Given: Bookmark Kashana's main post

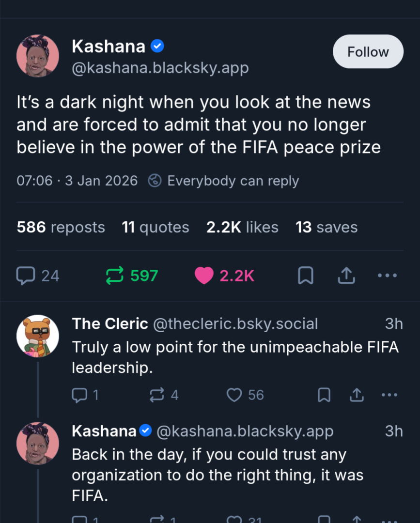Looking at the screenshot, I should (305, 276).
